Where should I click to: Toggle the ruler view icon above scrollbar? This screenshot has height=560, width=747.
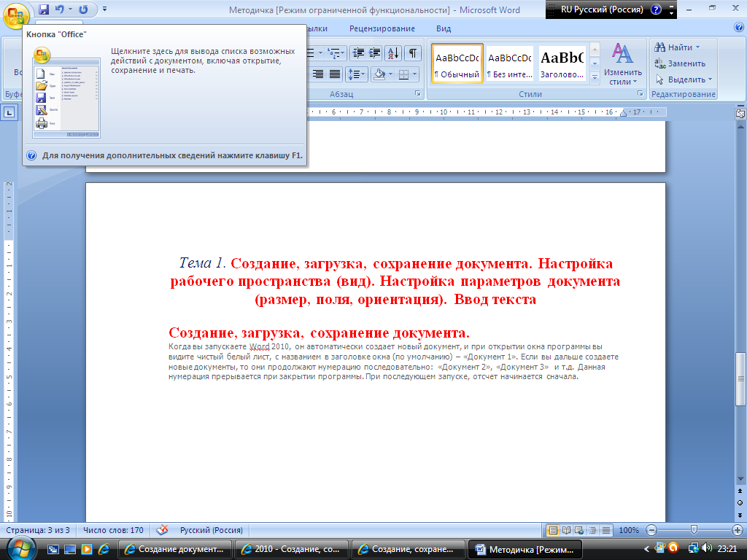740,113
